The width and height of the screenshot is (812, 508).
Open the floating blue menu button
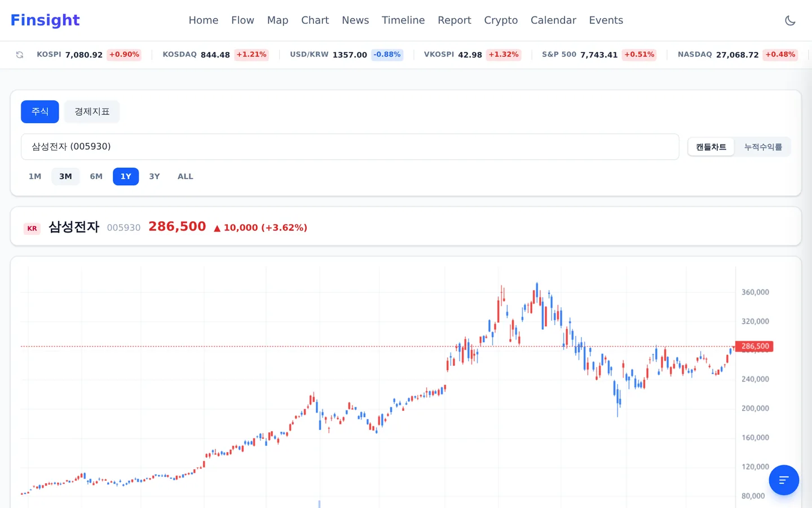click(784, 480)
